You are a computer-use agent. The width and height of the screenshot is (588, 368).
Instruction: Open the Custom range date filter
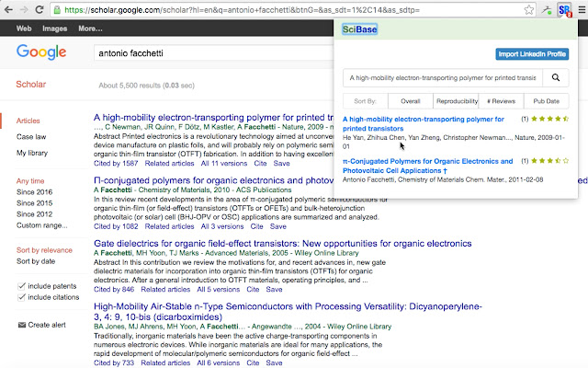(x=40, y=225)
